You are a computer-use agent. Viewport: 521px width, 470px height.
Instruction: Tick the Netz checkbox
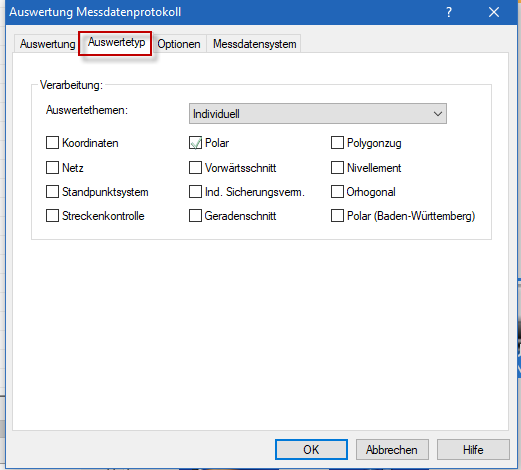(x=52, y=168)
